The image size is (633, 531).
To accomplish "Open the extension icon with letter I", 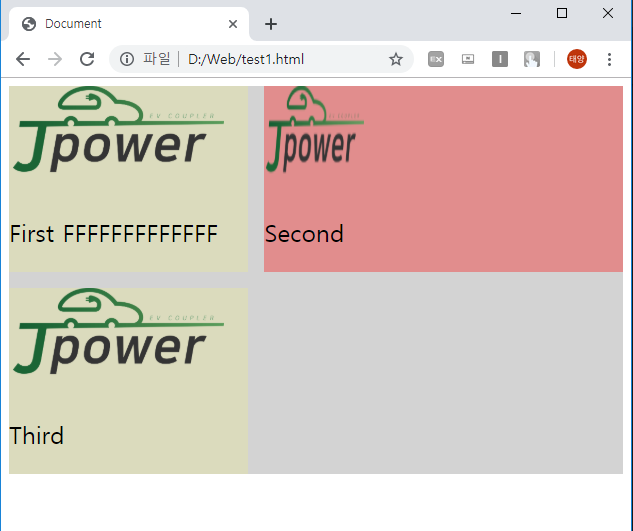I will click(x=500, y=59).
